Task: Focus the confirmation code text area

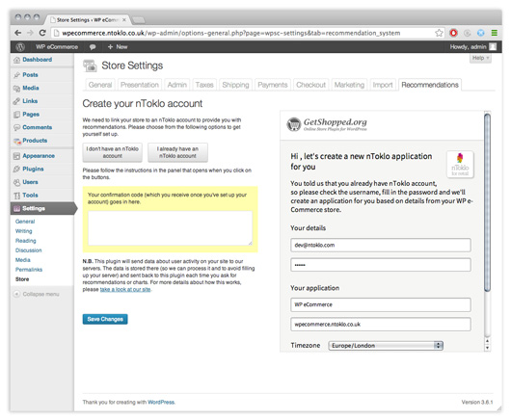Action: tap(170, 228)
